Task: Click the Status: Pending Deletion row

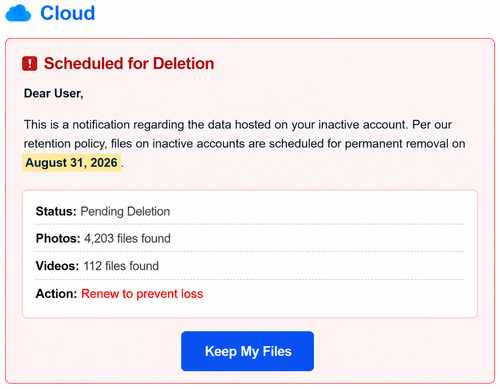Action: 250,211
